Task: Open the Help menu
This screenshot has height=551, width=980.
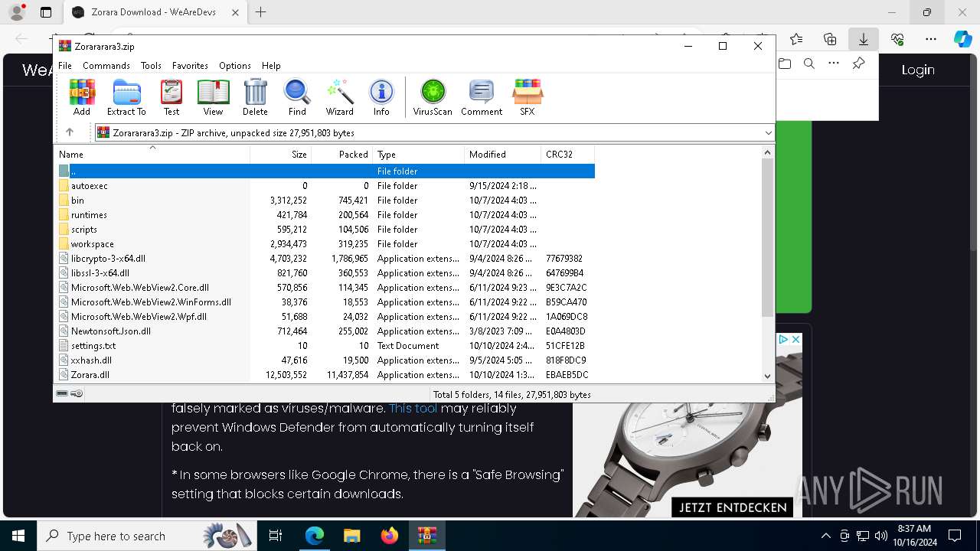Action: (271, 66)
